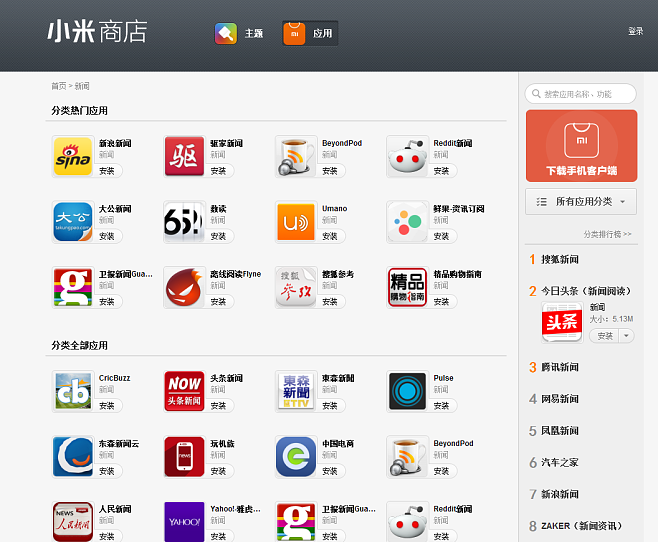Open the NOW 头条新闻 app icon

click(x=184, y=391)
